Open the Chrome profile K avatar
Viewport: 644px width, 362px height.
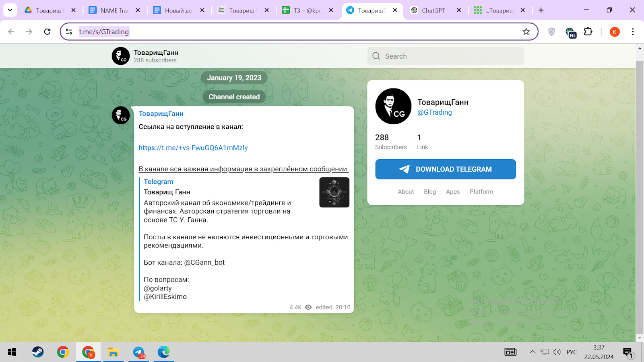(615, 32)
